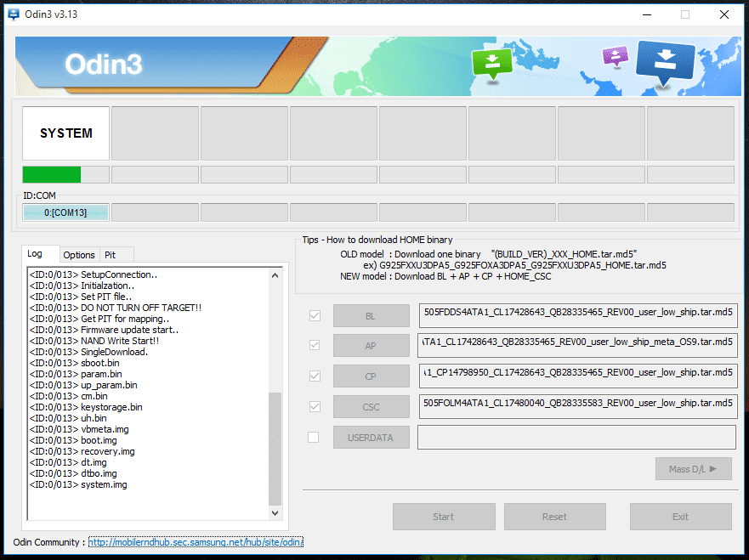Click the dtbo.img log line
749x560 pixels.
click(73, 473)
